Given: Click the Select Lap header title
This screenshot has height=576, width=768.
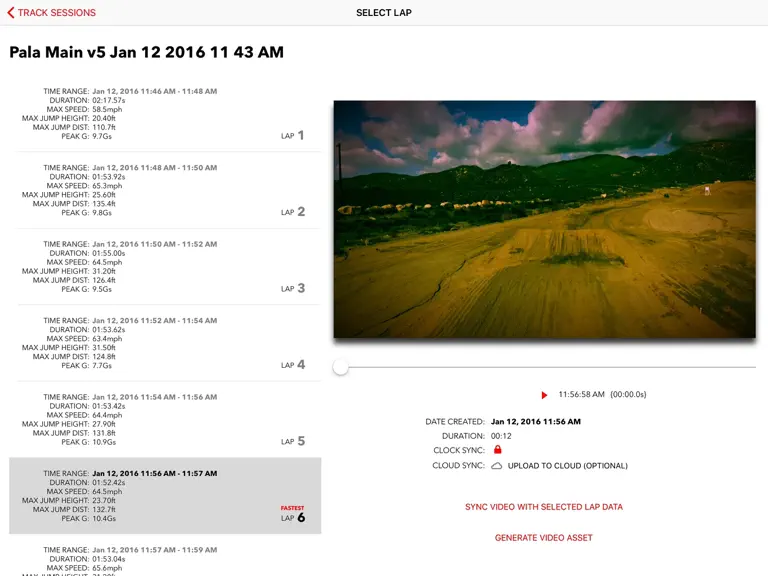Looking at the screenshot, I should 384,13.
